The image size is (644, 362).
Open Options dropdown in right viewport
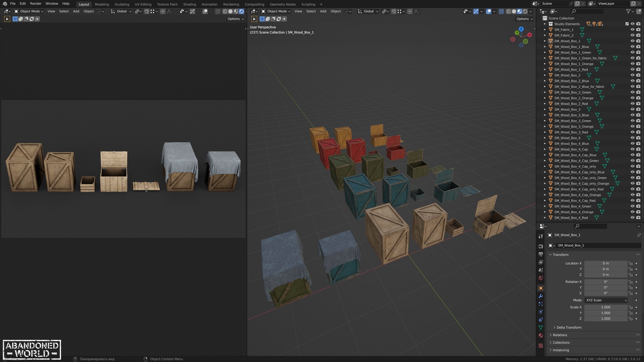[525, 19]
